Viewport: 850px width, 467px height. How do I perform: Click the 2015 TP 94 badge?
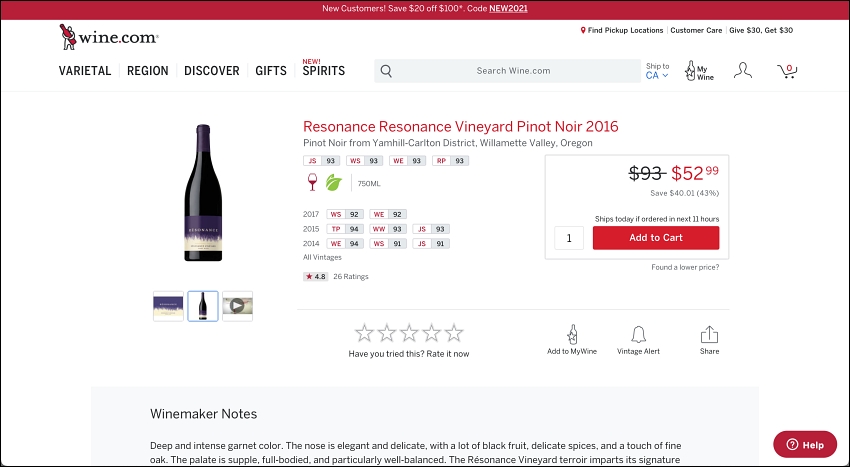[x=345, y=229]
